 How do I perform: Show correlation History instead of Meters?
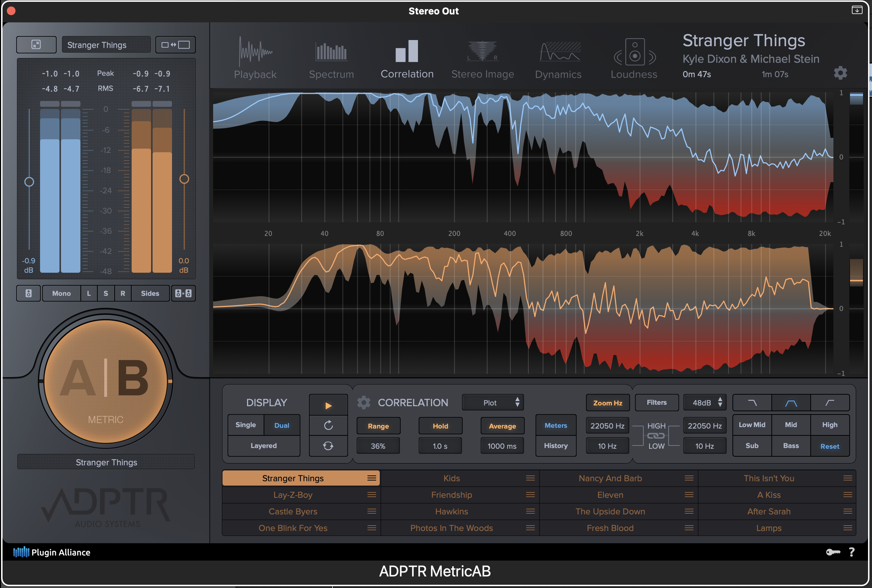click(556, 446)
